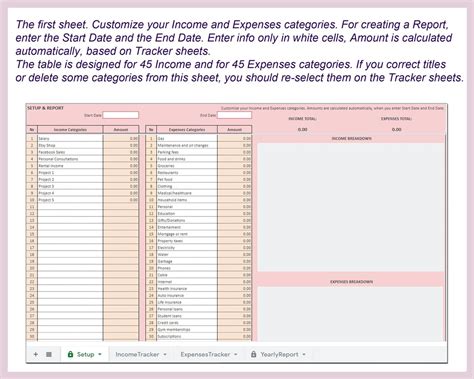This screenshot has height=379, width=474.
Task: Select the Salary income category cell
Action: point(70,138)
